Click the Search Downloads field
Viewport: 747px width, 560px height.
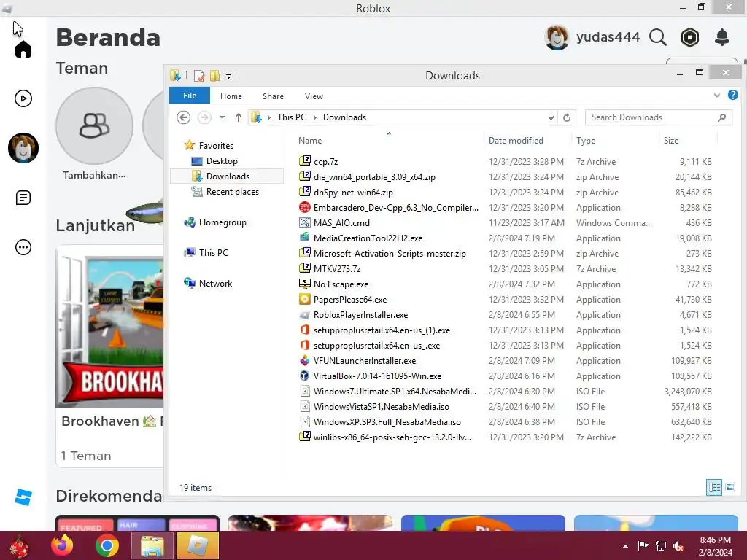point(659,117)
